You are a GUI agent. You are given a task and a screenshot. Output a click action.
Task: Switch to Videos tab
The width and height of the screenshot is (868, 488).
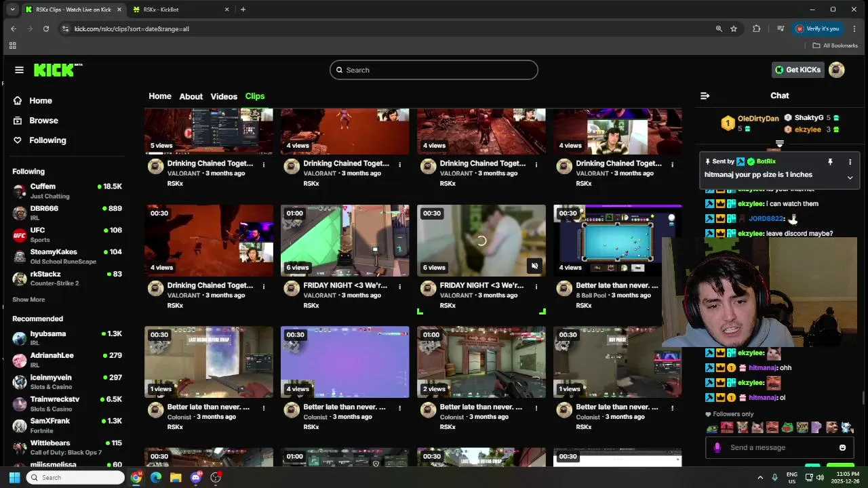224,96
